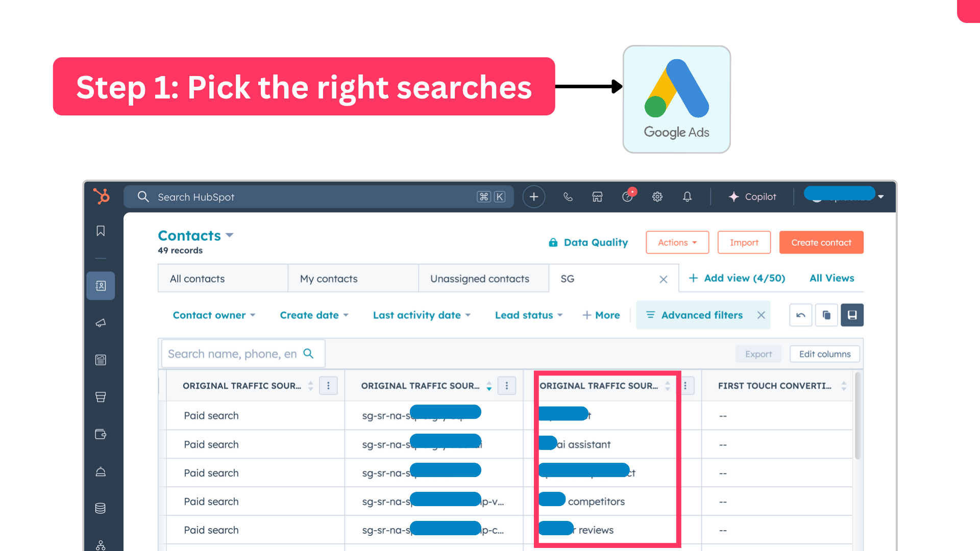Click the clone view icon
Viewport: 980px width, 551px height.
pyautogui.click(x=826, y=315)
